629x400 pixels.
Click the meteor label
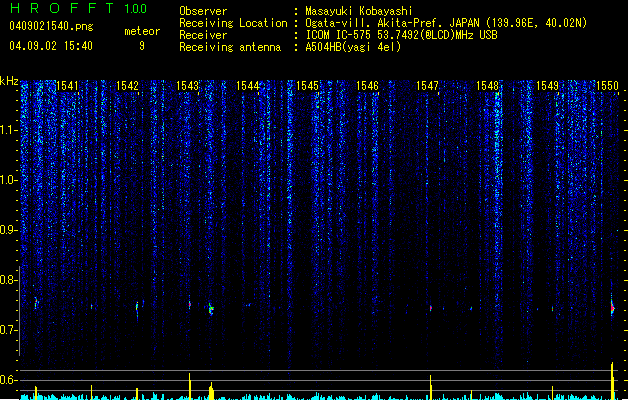pyautogui.click(x=142, y=31)
